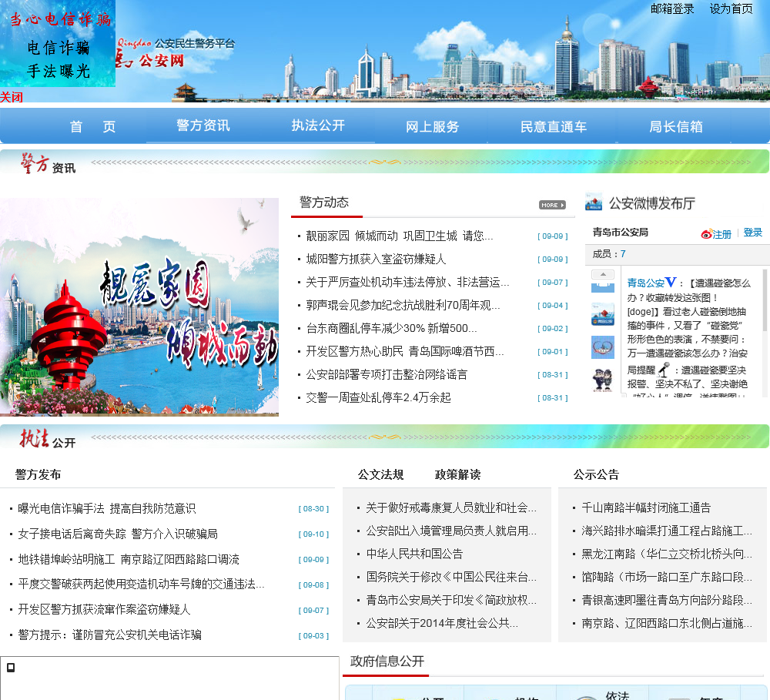Open 关于做好戒毒康复人员就业 document
The image size is (770, 700).
451,508
